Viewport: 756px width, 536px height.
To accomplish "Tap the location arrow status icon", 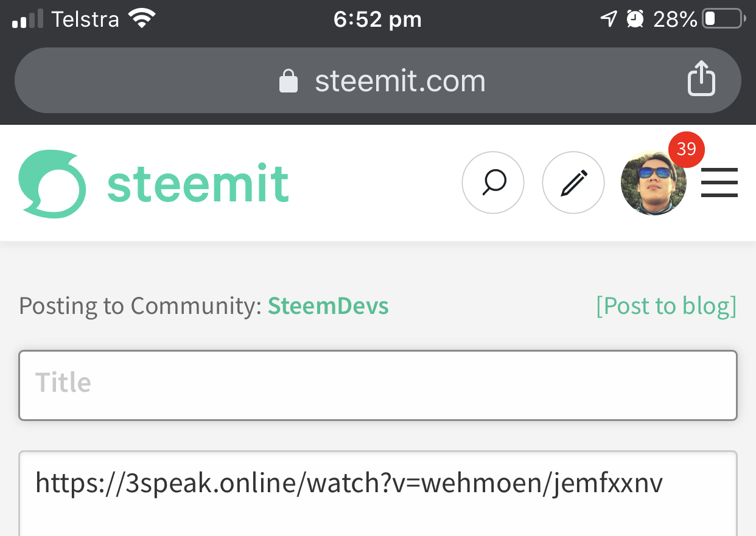I will tap(609, 19).
